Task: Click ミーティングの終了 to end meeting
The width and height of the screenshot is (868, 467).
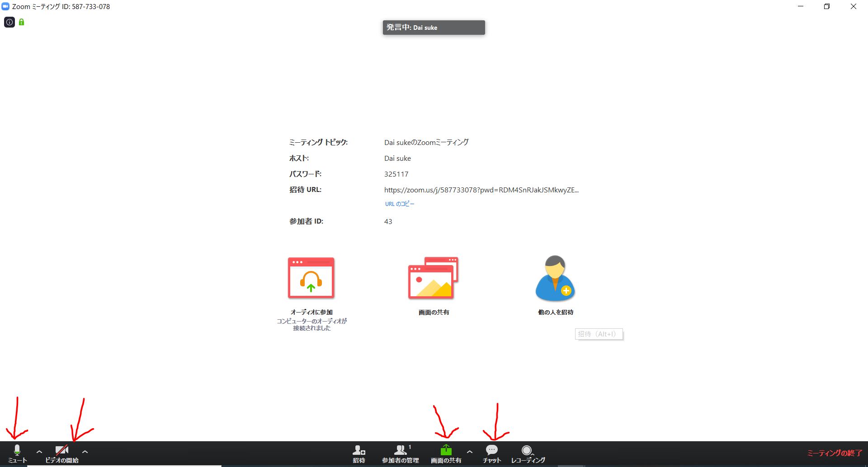Action: pyautogui.click(x=835, y=453)
